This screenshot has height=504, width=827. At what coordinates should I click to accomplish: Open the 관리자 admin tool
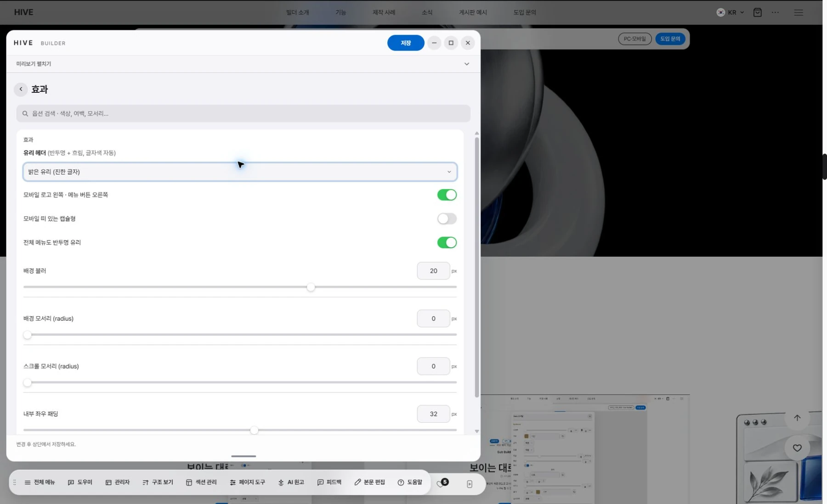point(118,482)
